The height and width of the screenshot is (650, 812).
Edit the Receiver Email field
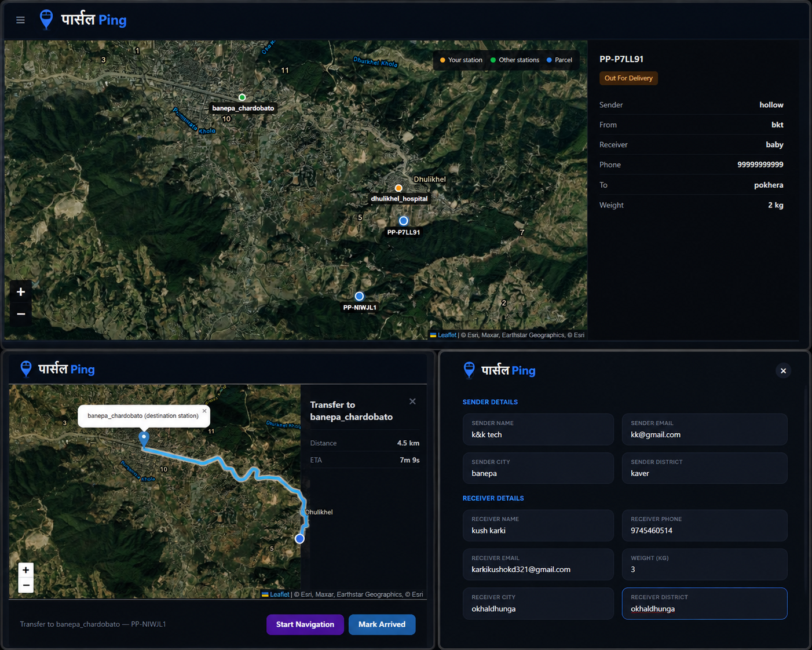tap(538, 564)
